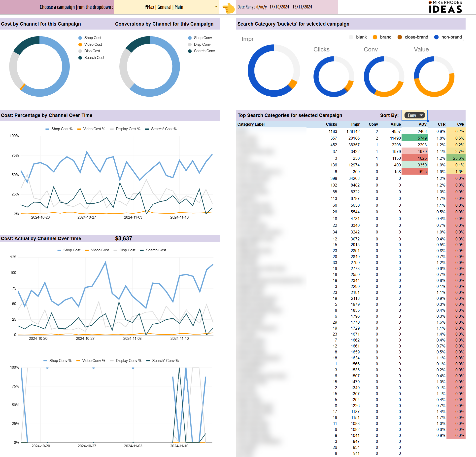Click the pointing hand emoji icon

229,8
